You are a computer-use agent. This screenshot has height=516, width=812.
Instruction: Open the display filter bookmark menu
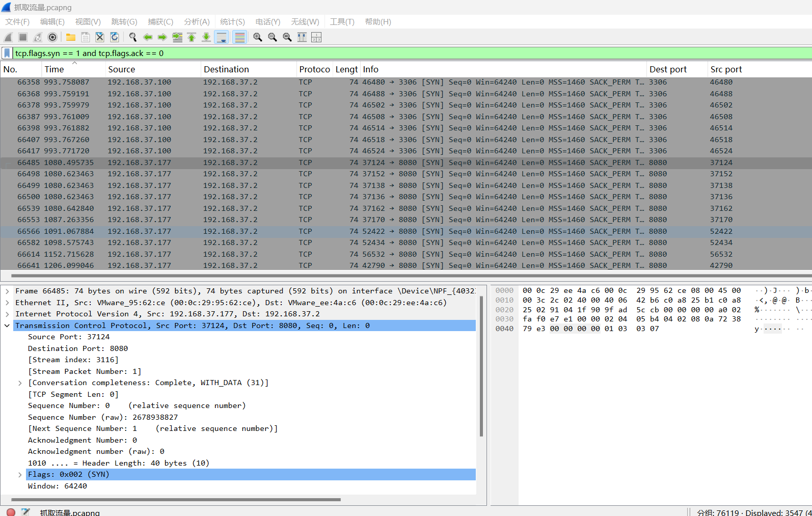click(x=7, y=53)
